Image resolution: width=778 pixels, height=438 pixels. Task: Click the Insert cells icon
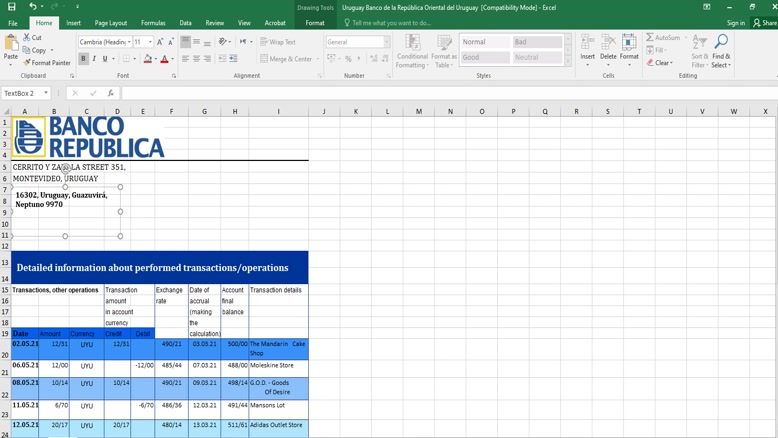point(587,49)
